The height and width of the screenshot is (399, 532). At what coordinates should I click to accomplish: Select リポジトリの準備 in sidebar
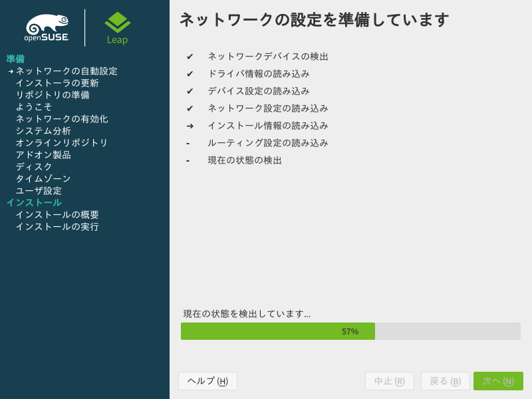coord(53,95)
